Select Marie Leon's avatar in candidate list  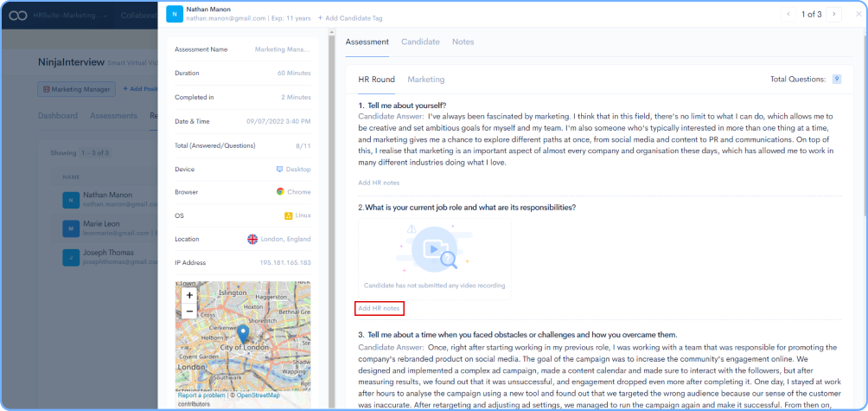[70, 228]
